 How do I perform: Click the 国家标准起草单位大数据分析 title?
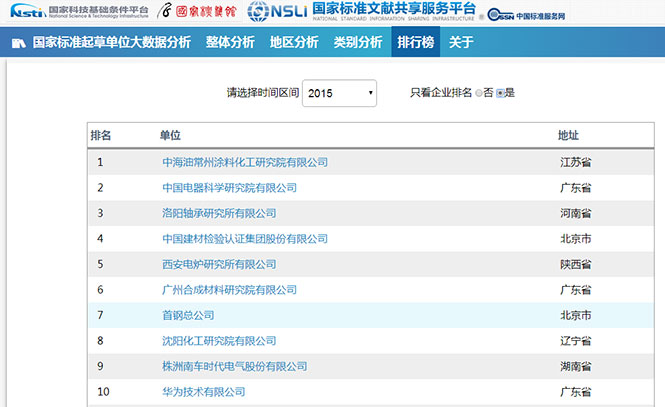coord(112,42)
